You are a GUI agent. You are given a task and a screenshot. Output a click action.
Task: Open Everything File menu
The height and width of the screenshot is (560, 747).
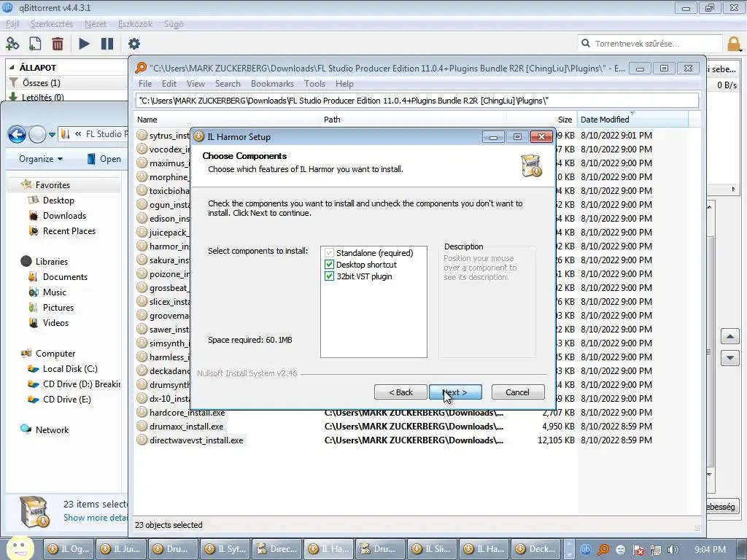[145, 84]
